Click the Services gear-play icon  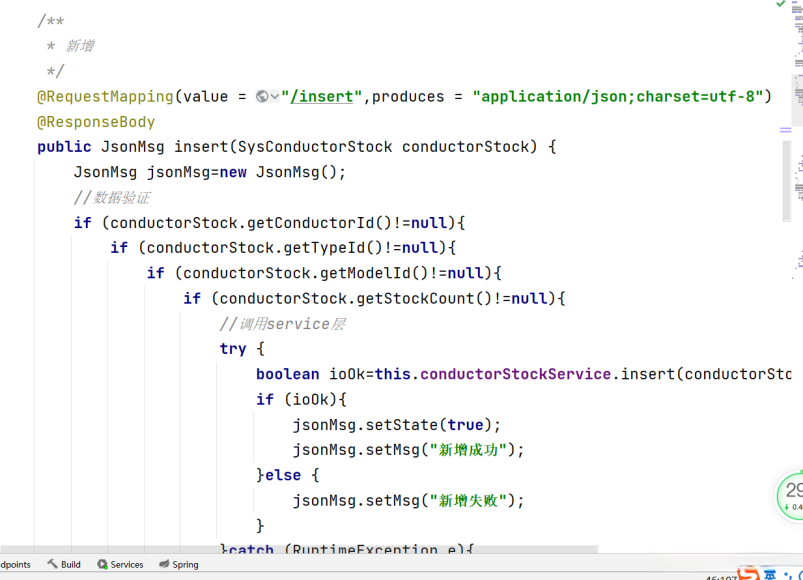click(102, 564)
